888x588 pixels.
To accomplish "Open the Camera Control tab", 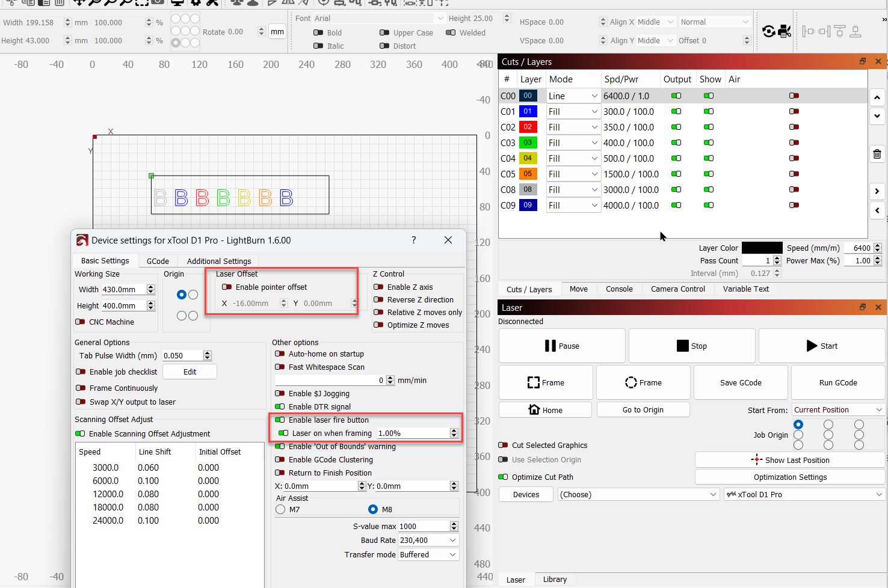I will (677, 289).
